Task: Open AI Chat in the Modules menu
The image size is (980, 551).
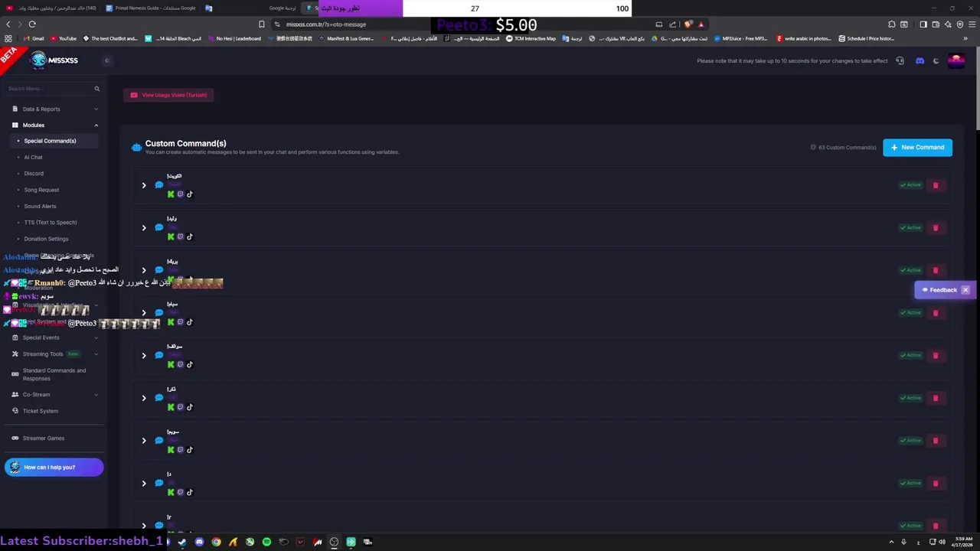Action: point(33,157)
